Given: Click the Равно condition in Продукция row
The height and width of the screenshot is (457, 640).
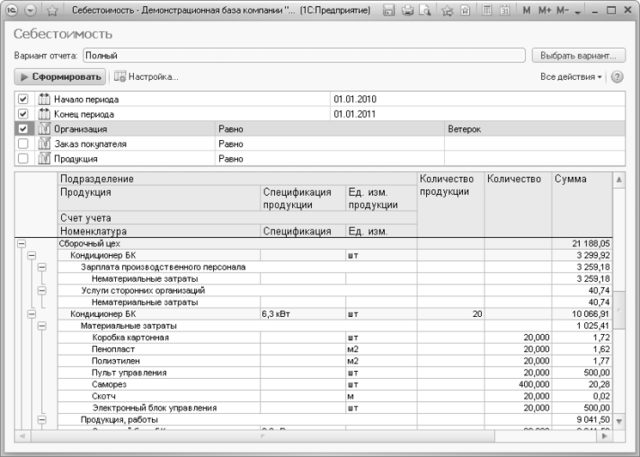Looking at the screenshot, I should click(231, 158).
